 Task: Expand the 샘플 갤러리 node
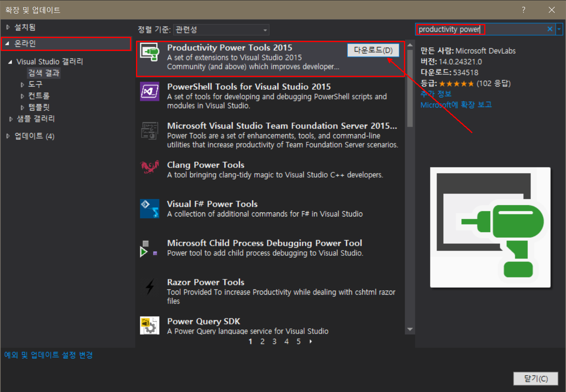[x=11, y=119]
